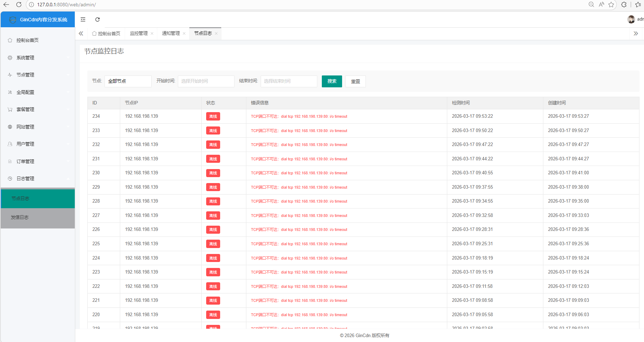This screenshot has height=342, width=644.
Task: Open 网站管理 in sidebar
Action: click(x=37, y=127)
